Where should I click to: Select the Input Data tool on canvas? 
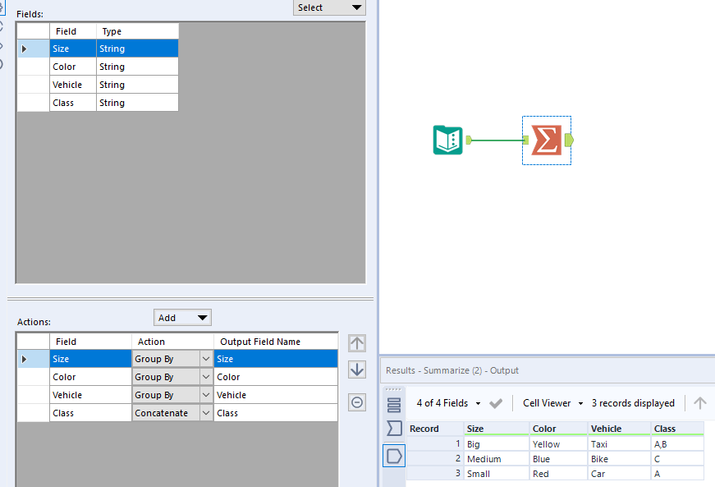click(x=448, y=140)
